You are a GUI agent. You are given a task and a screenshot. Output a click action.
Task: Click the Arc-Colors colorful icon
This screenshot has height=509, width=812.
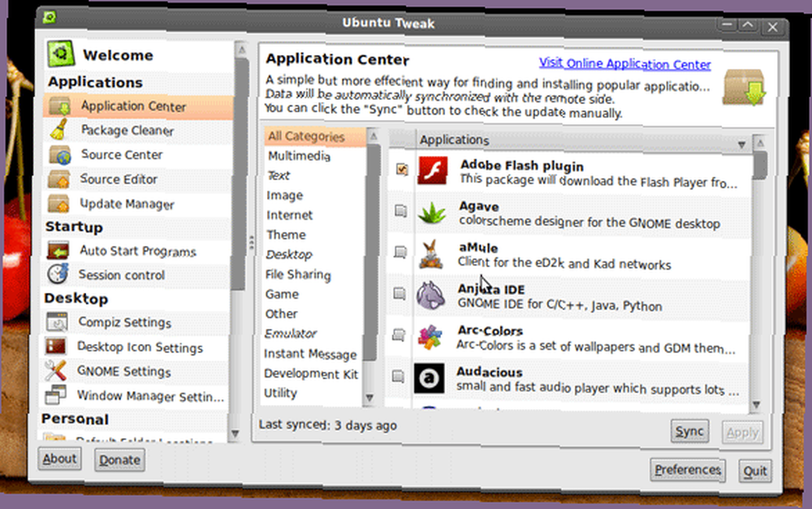[x=430, y=337]
